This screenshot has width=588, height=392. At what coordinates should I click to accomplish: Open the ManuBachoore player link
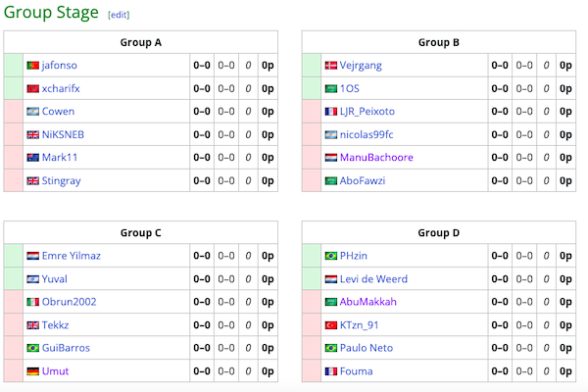[x=376, y=158]
